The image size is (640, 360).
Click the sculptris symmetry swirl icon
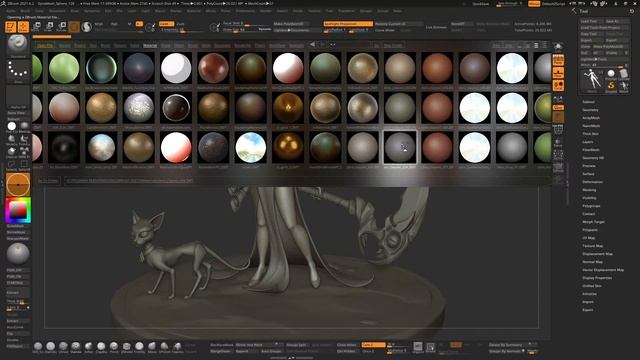click(87, 27)
